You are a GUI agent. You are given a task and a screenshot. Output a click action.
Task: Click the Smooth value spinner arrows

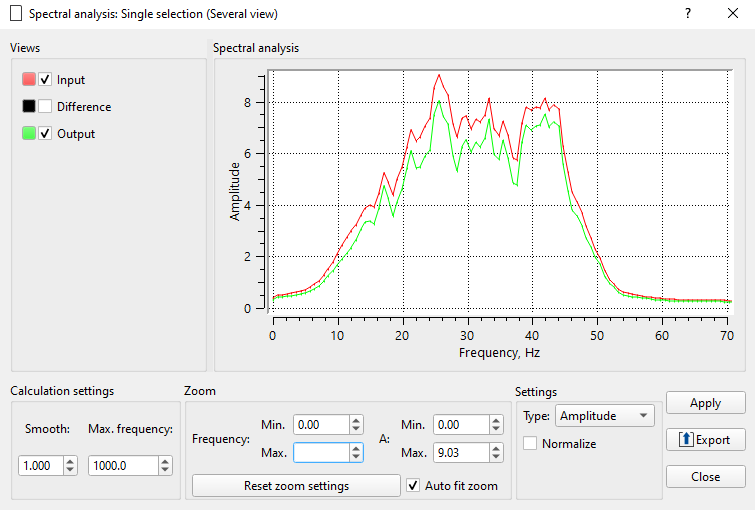coord(70,466)
